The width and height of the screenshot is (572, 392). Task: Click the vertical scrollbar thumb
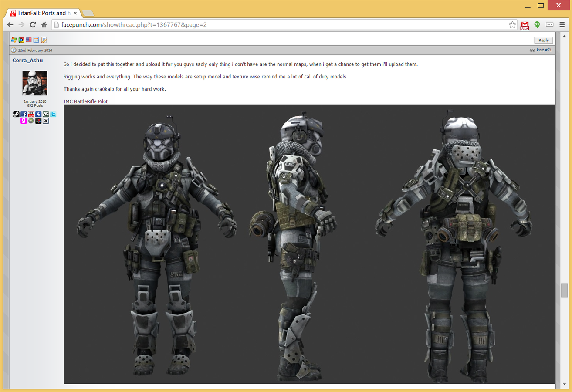(565, 290)
